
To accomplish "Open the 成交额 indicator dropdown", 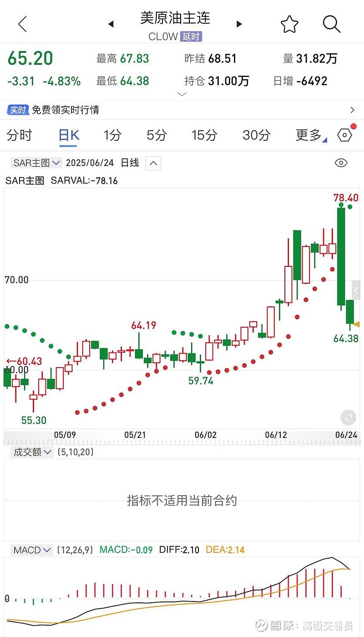I will tap(32, 452).
